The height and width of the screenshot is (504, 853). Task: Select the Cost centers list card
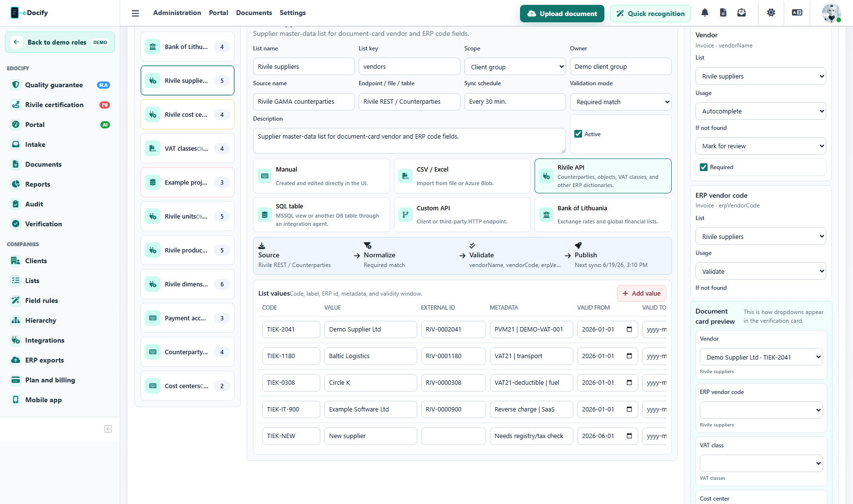188,386
